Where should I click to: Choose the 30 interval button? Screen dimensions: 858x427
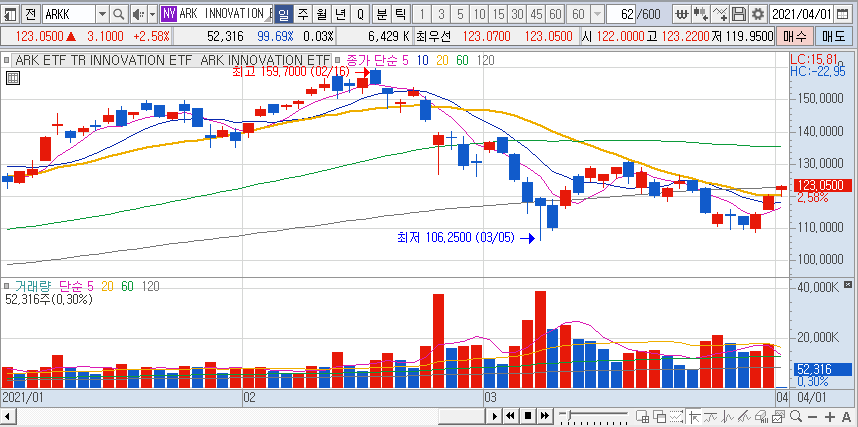(518, 14)
